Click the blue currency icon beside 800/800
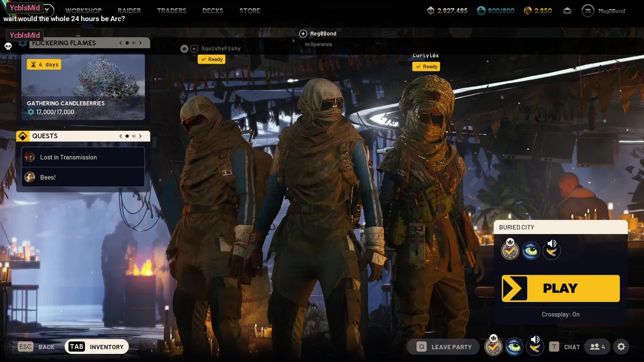Image resolution: width=644 pixels, height=362 pixels. [481, 11]
